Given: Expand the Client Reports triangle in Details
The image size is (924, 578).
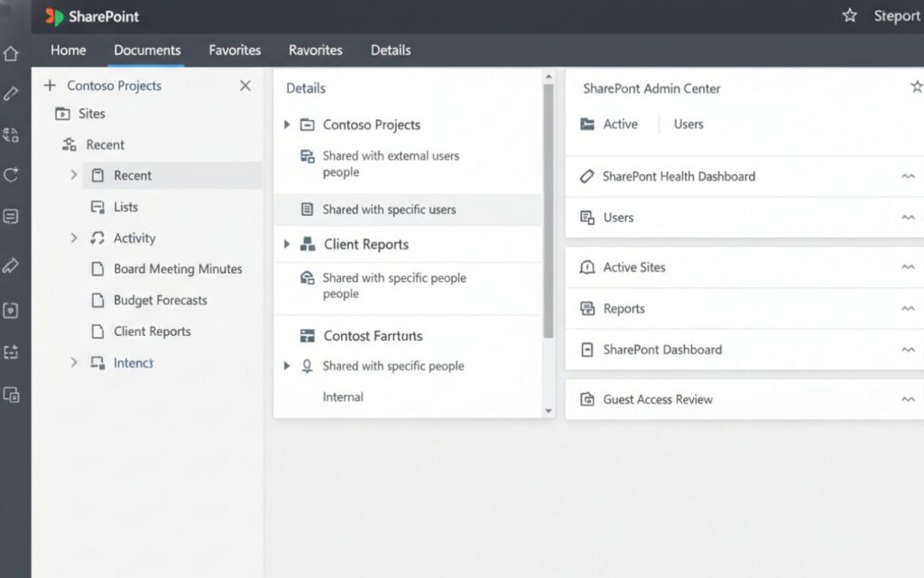Looking at the screenshot, I should (x=287, y=245).
